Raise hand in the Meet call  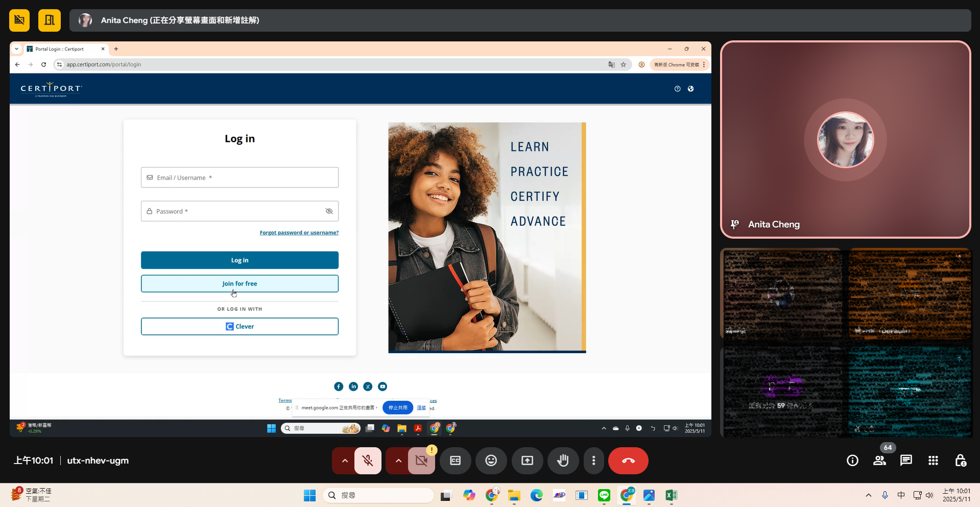point(563,460)
